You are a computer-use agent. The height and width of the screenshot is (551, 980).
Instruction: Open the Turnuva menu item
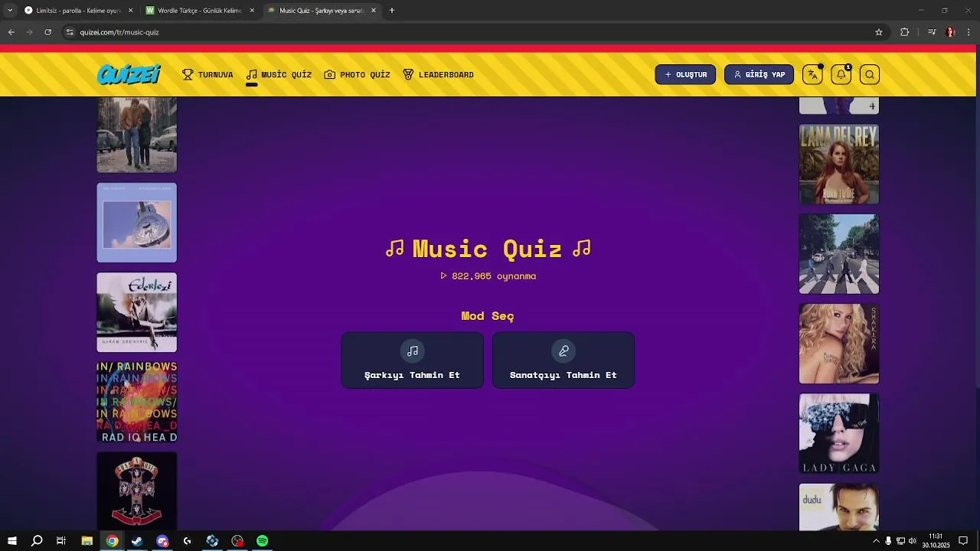click(x=207, y=74)
